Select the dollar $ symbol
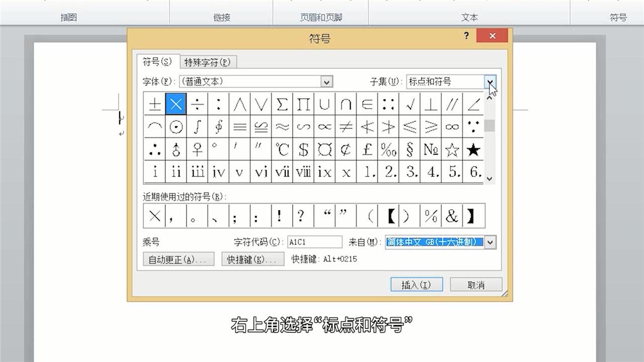 (x=303, y=149)
